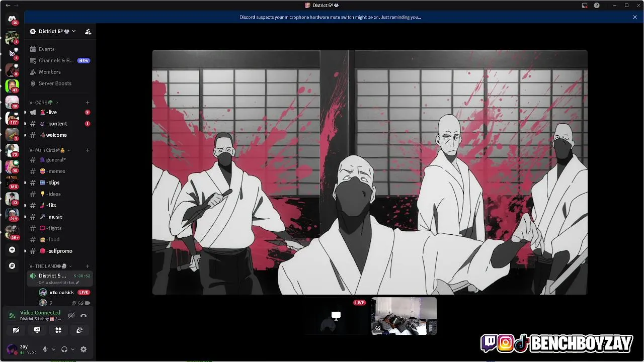Open the activities launcher icon
The height and width of the screenshot is (362, 644).
pyautogui.click(x=58, y=330)
